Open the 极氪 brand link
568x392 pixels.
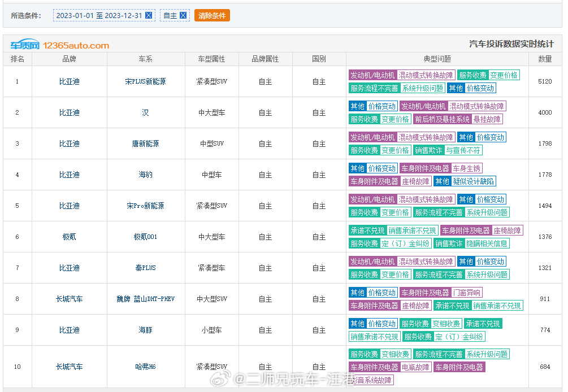click(69, 237)
